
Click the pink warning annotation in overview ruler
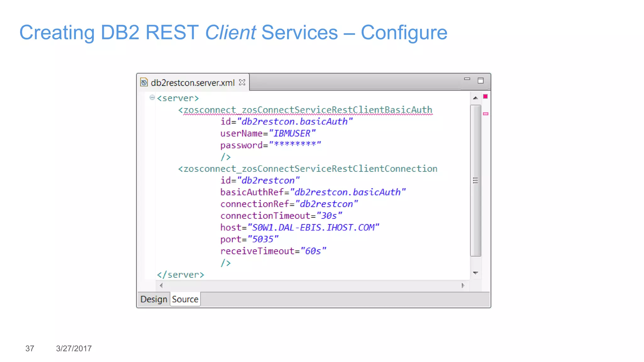coord(486,114)
